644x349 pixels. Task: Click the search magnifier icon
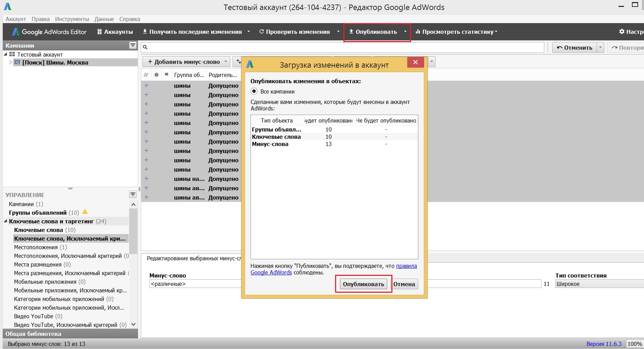(x=145, y=47)
